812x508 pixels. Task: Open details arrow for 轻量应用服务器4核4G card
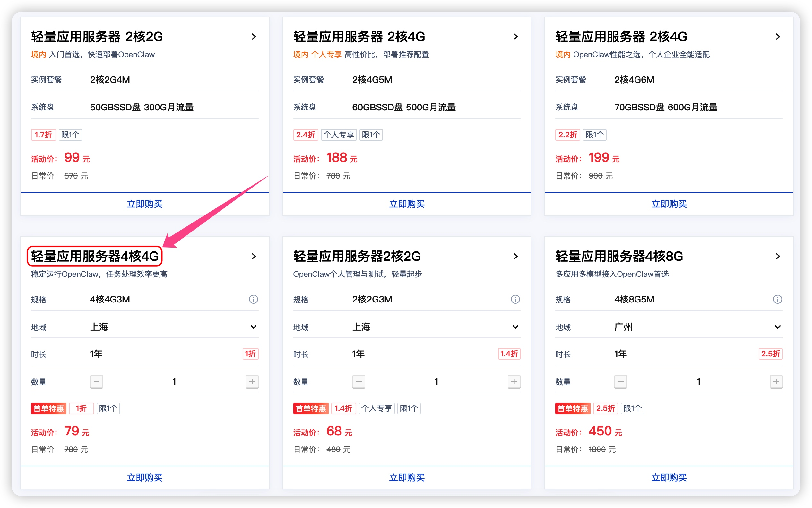(x=254, y=256)
